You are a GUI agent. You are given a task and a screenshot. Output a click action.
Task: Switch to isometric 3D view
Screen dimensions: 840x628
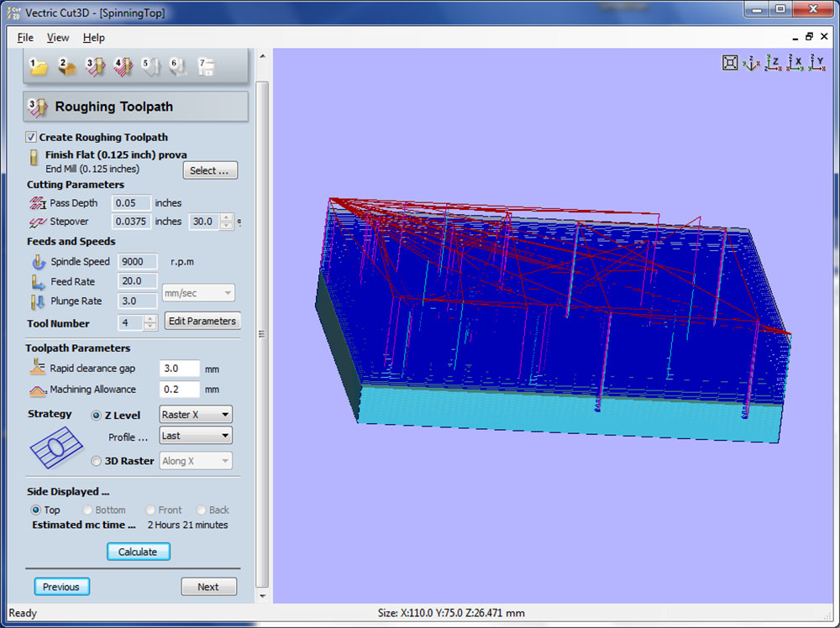[x=750, y=63]
